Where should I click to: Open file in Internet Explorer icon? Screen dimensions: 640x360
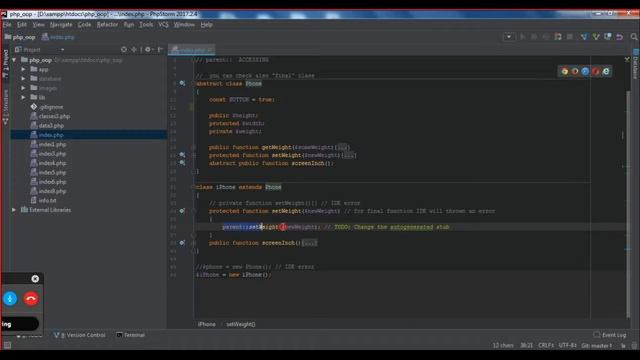(606, 71)
